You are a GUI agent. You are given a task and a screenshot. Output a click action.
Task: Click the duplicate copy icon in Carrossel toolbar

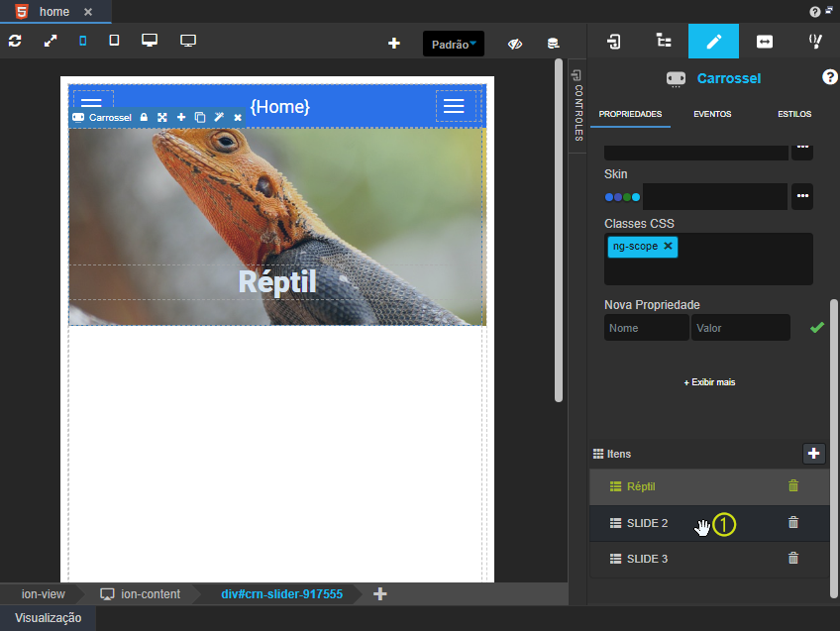point(200,117)
